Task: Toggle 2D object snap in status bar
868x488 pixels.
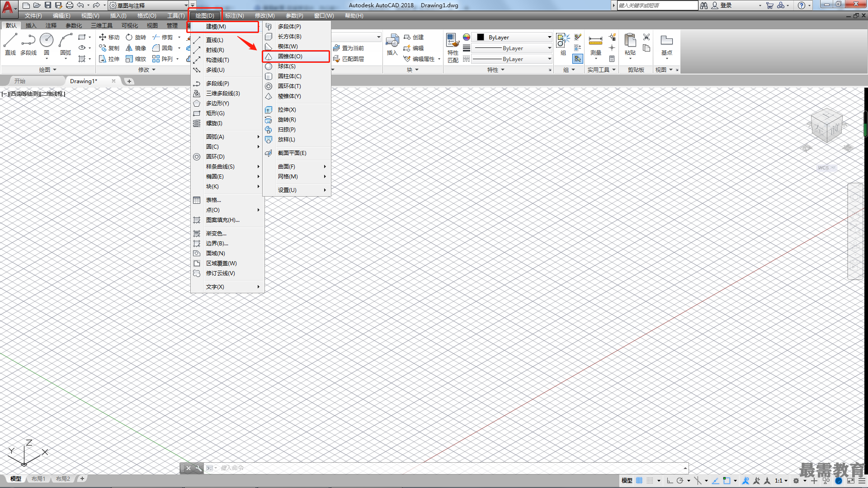Action: [x=726, y=480]
